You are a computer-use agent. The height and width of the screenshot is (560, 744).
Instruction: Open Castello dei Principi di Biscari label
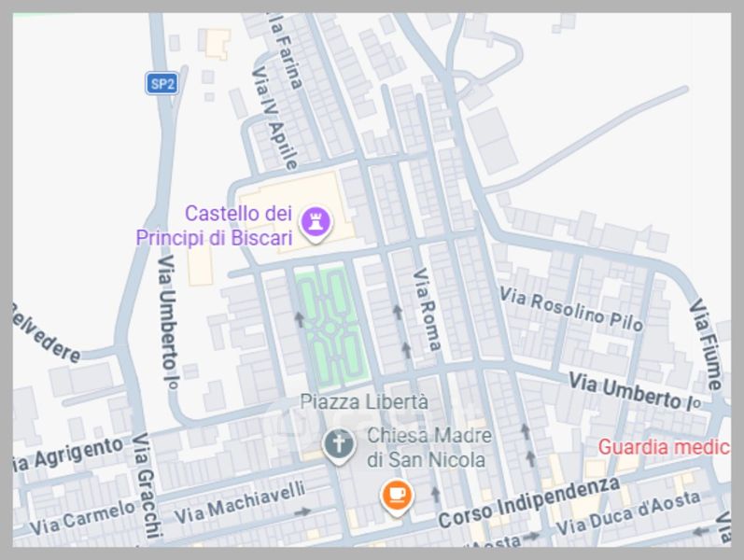(x=215, y=226)
